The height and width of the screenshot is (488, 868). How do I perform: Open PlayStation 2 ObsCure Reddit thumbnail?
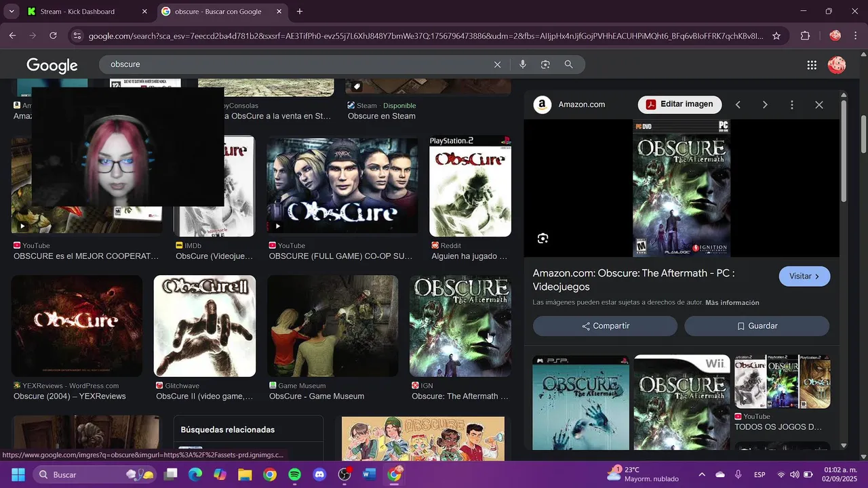[471, 186]
